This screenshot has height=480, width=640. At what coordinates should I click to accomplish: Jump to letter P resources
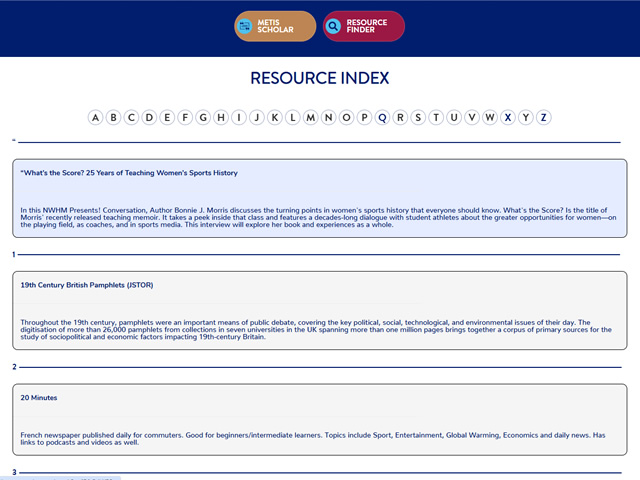[x=365, y=118]
